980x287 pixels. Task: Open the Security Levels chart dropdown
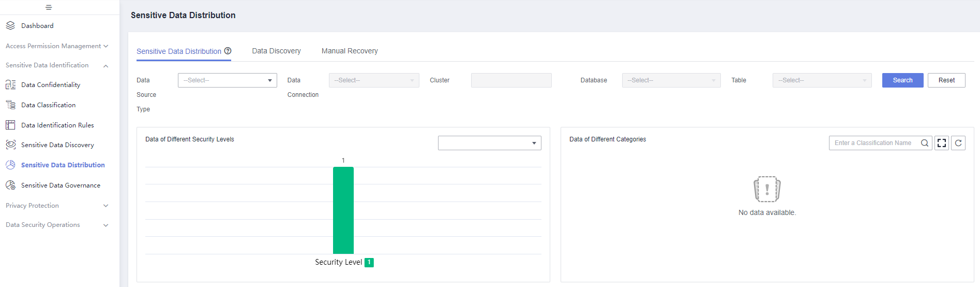point(490,143)
